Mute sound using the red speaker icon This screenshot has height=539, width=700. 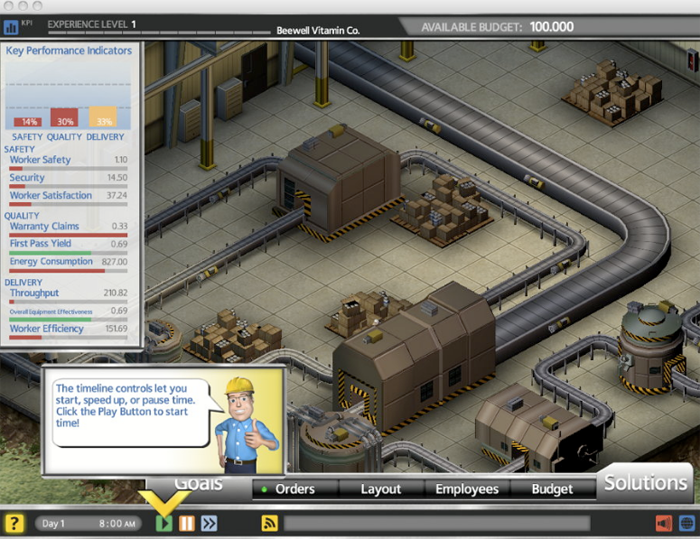pos(663,523)
